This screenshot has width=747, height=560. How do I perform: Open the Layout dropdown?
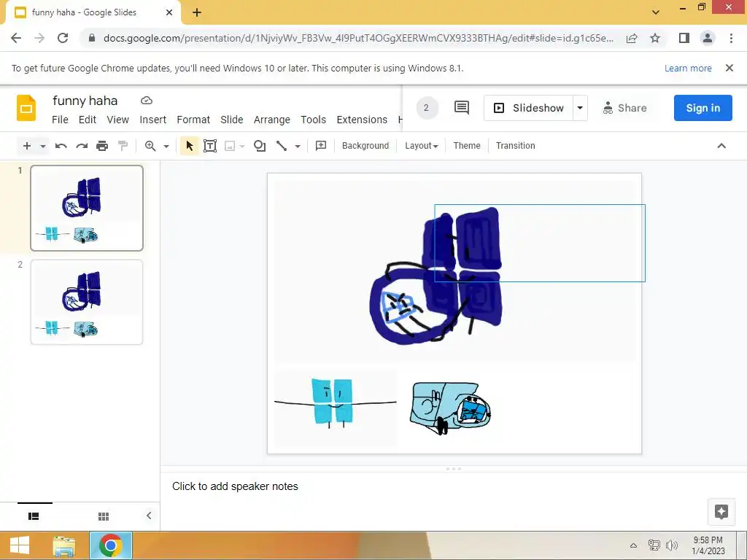tap(421, 146)
